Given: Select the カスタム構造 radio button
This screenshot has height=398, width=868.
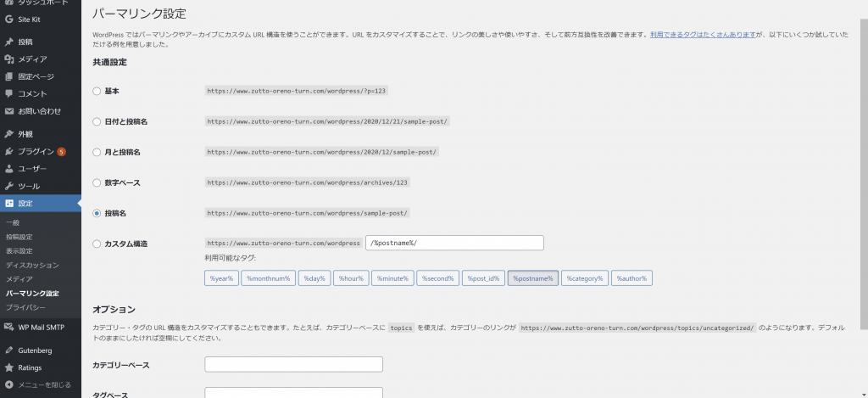Looking at the screenshot, I should 97,244.
